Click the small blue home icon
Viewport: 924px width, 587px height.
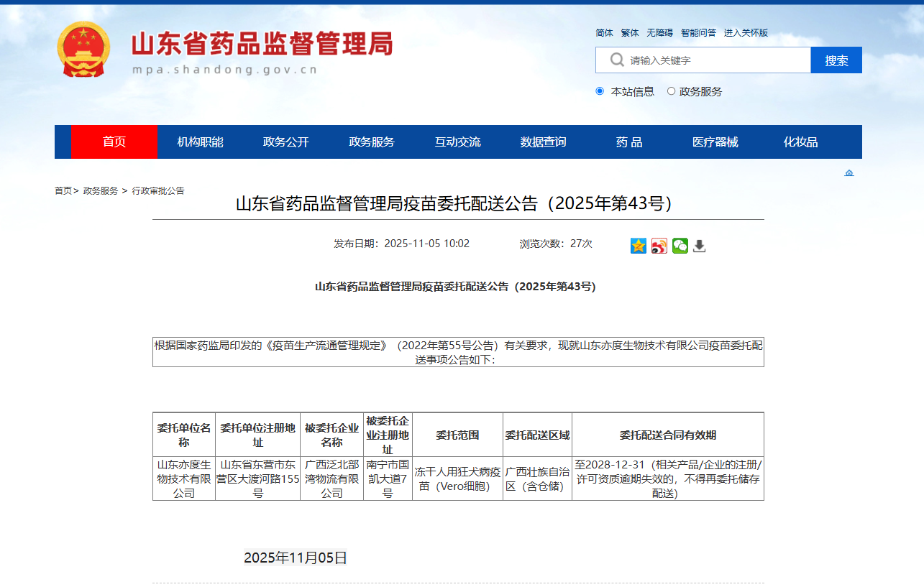coord(849,173)
